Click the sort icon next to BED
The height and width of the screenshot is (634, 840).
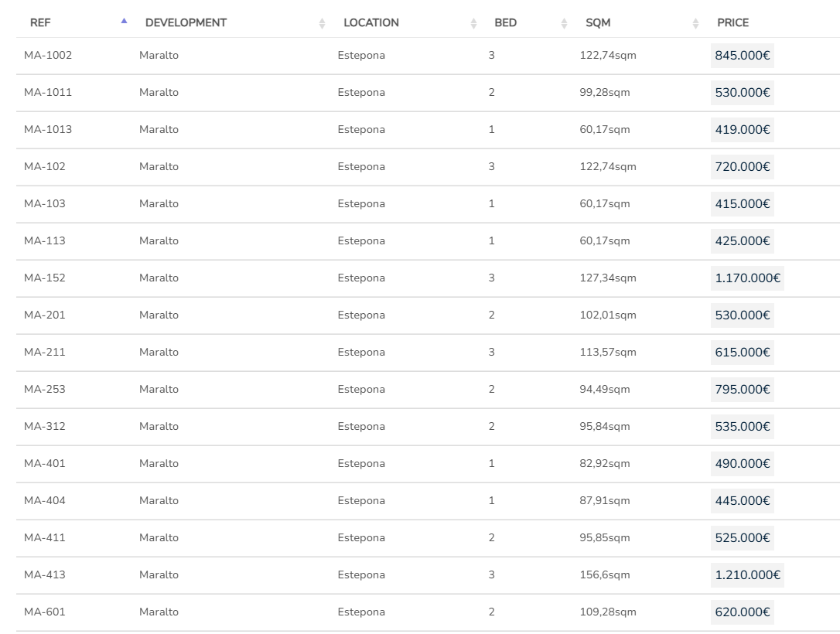565,23
